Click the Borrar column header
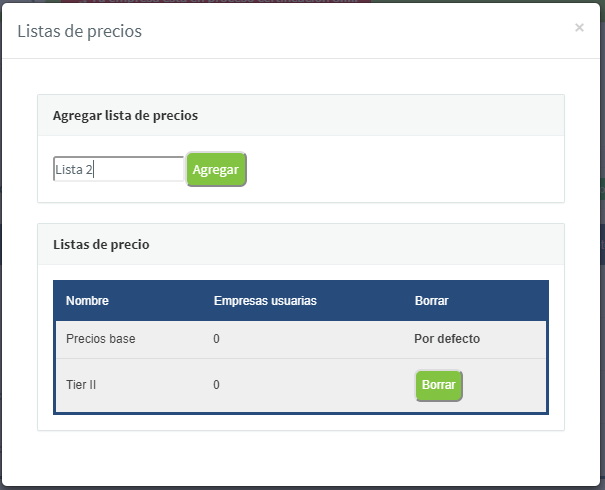 click(x=431, y=301)
